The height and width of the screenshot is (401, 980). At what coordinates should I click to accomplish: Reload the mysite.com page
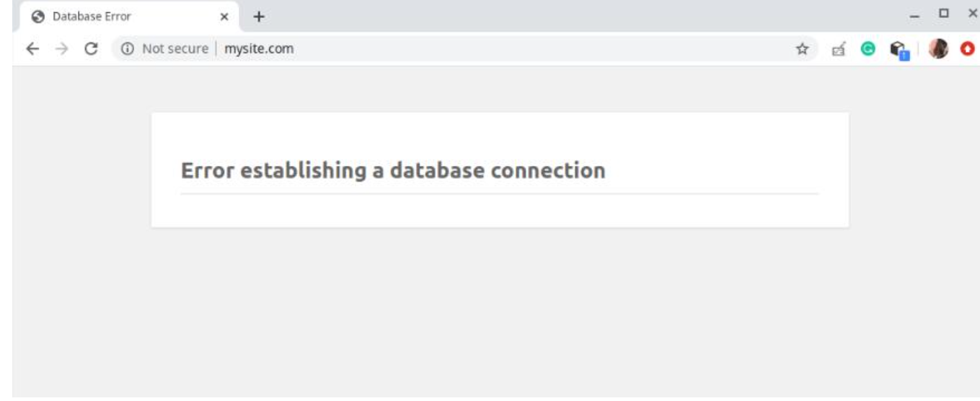[92, 49]
